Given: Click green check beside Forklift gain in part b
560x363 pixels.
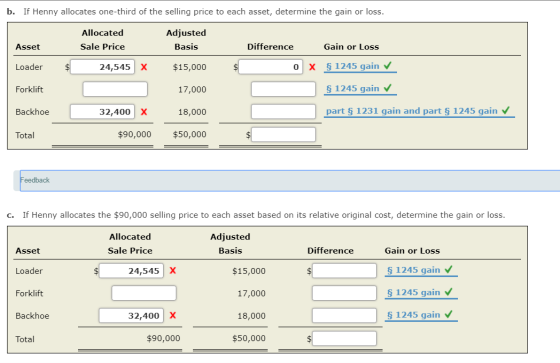Looking at the screenshot, I should click(388, 88).
